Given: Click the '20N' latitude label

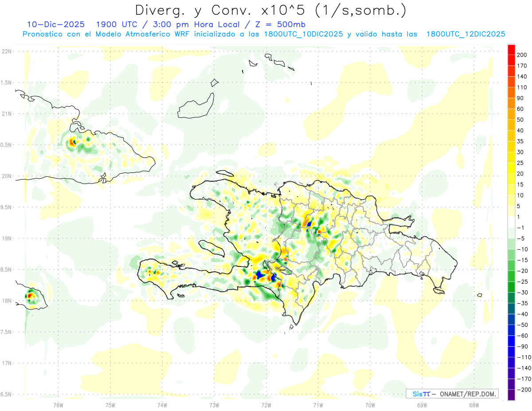Looking at the screenshot, I should tap(6, 176).
